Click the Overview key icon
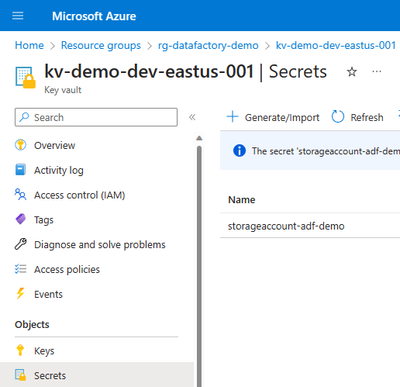The height and width of the screenshot is (387, 400). click(20, 145)
